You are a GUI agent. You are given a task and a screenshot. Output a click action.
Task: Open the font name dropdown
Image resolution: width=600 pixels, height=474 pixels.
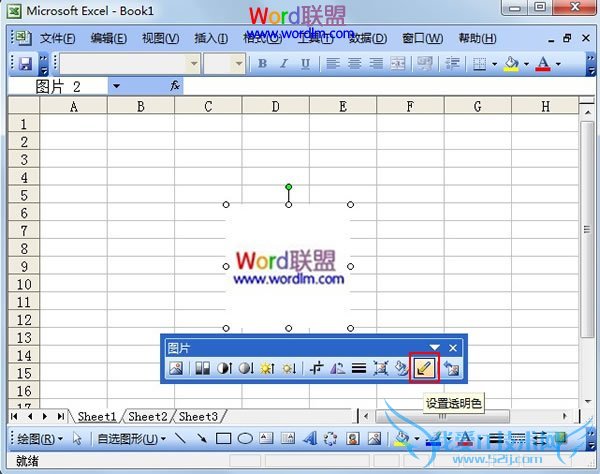coord(194,64)
